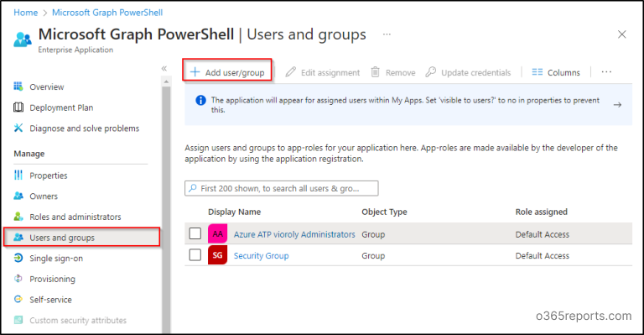Click the Self-service label

[50, 300]
